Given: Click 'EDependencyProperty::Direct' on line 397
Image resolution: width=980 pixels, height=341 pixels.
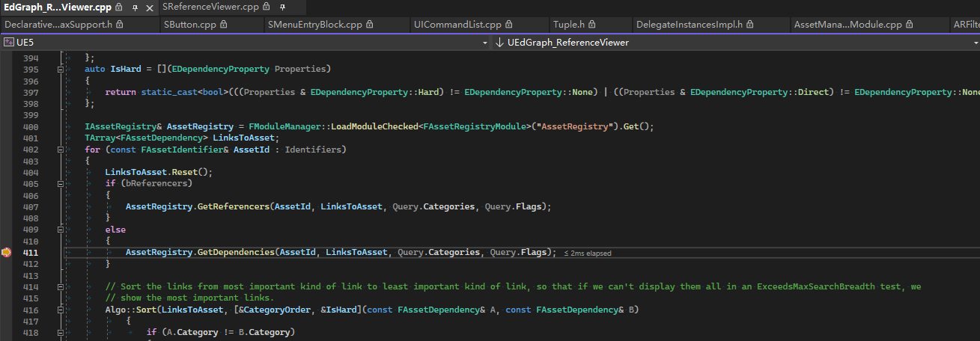Looking at the screenshot, I should point(760,93).
